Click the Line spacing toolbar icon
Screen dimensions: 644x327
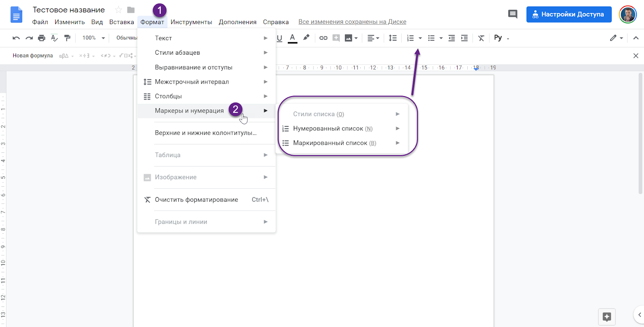tap(392, 38)
